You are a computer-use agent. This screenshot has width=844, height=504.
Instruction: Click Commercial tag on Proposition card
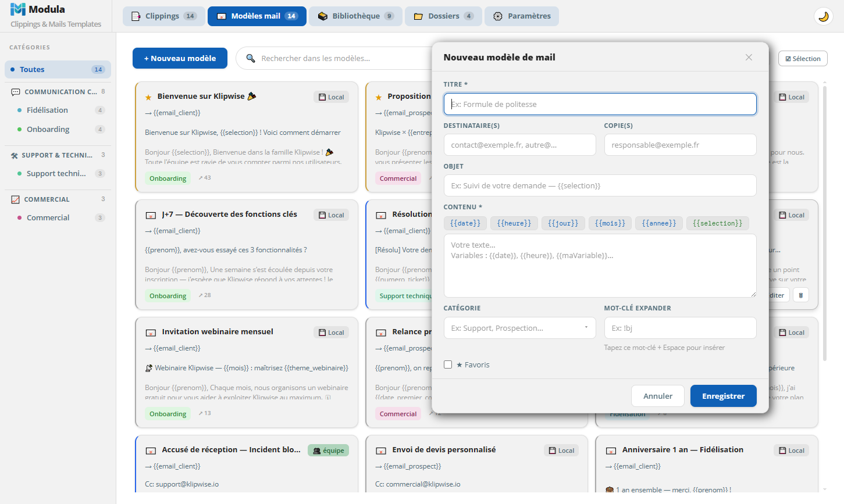click(x=398, y=178)
